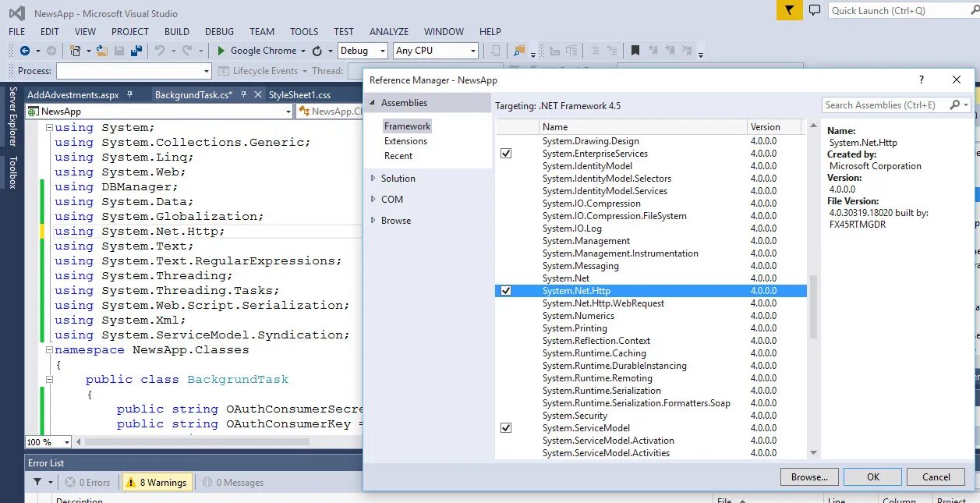Toggle the 8 Warnings filter
Screen dimensions: 980x503
(x=157, y=483)
